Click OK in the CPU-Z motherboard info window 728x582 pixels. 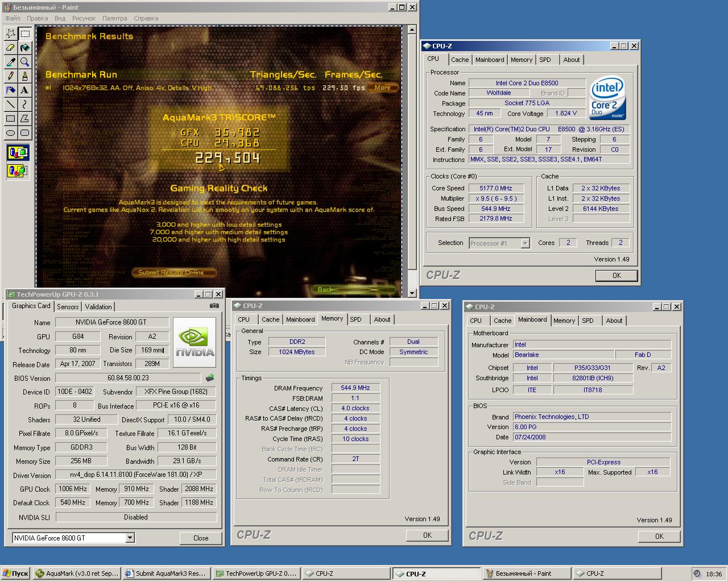[659, 537]
